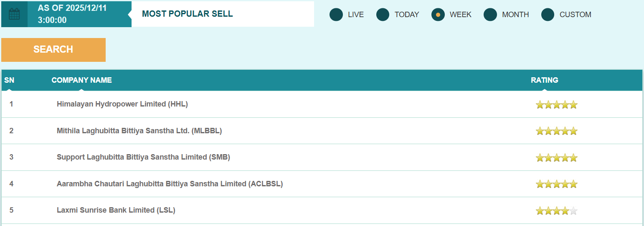Viewport: 644px width, 226px height.
Task: Click Mithila Laghubitta's five-star rating
Action: pos(556,131)
